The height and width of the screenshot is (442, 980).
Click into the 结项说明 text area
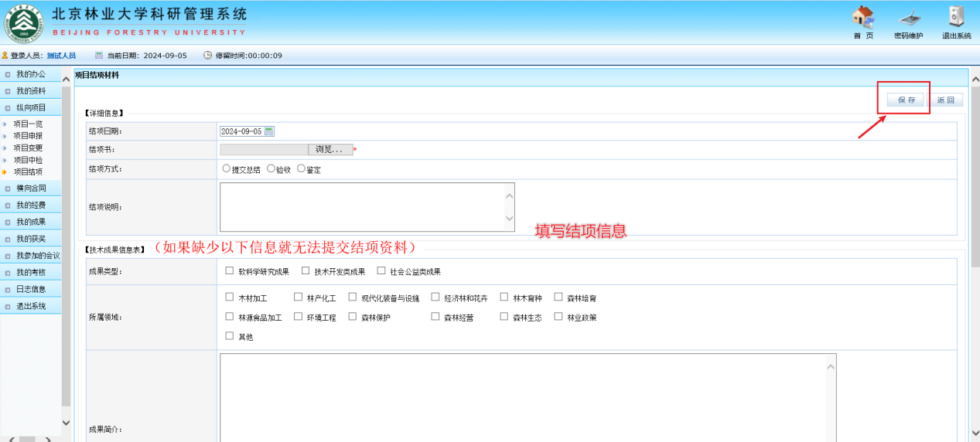click(x=367, y=207)
